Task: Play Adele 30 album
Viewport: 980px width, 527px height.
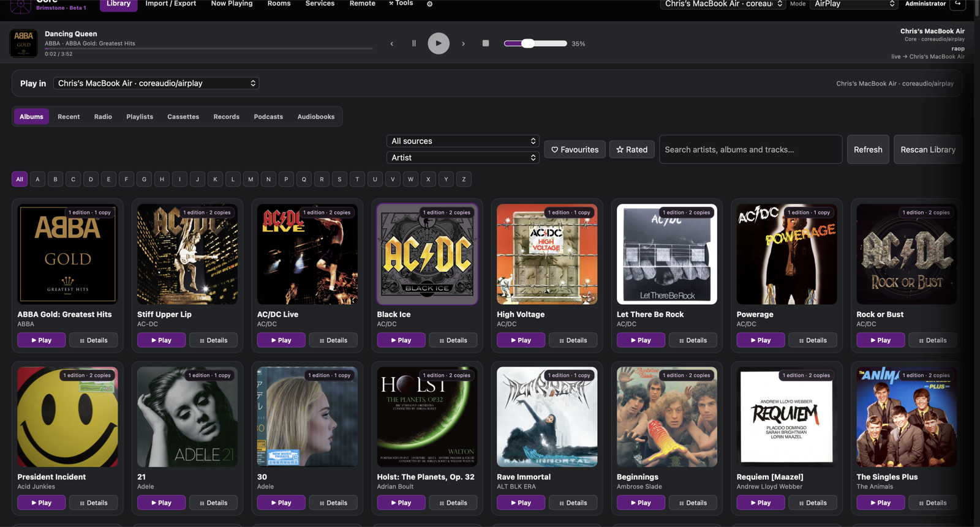Action: 281,503
